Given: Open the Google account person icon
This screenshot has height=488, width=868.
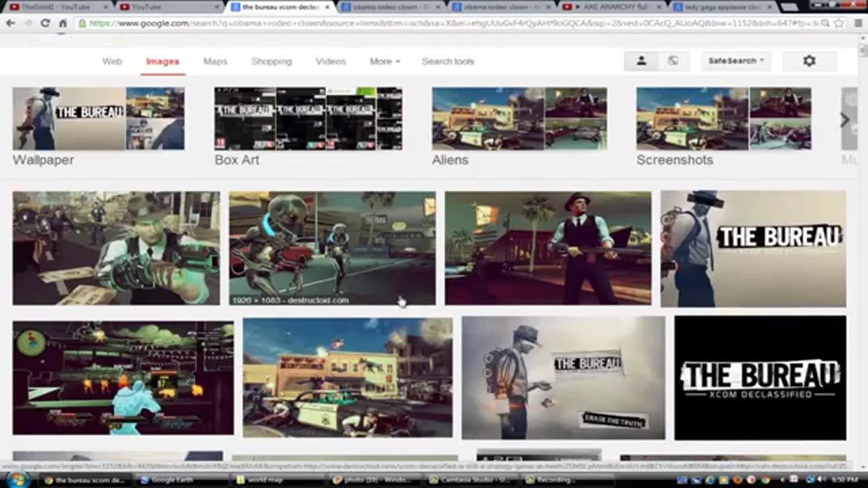Looking at the screenshot, I should click(641, 61).
